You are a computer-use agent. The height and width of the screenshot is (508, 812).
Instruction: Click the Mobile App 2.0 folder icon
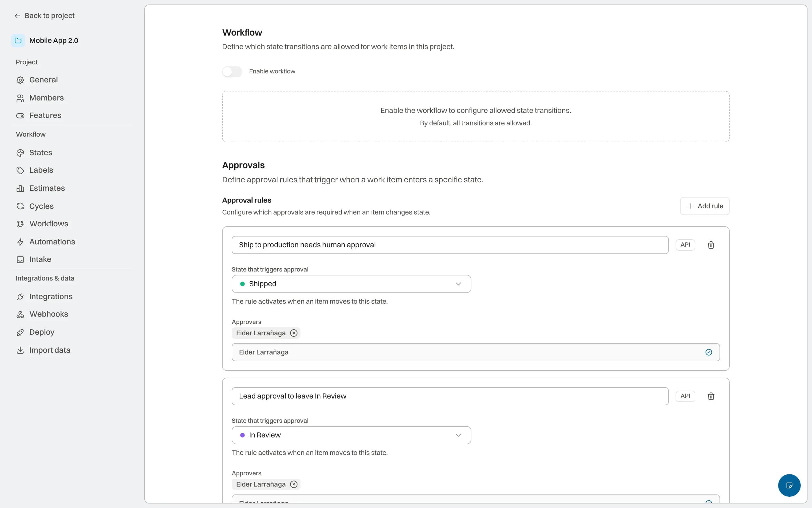pos(18,41)
